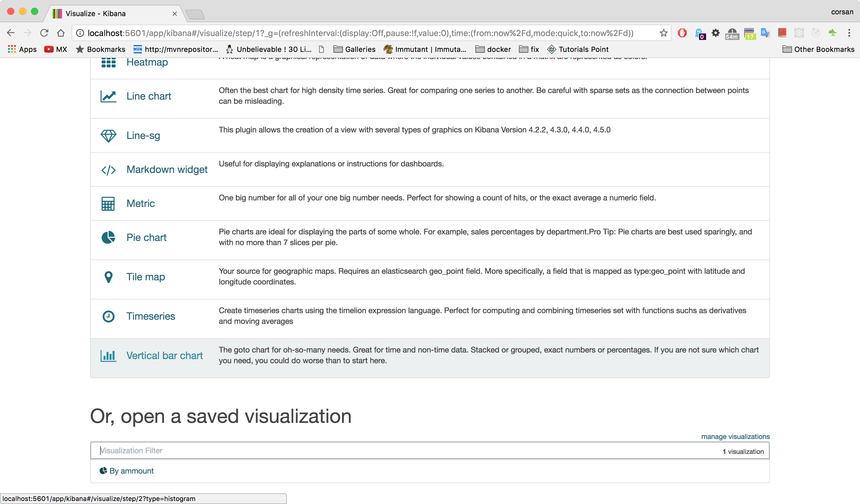
Task: Open a new browser tab
Action: [195, 14]
